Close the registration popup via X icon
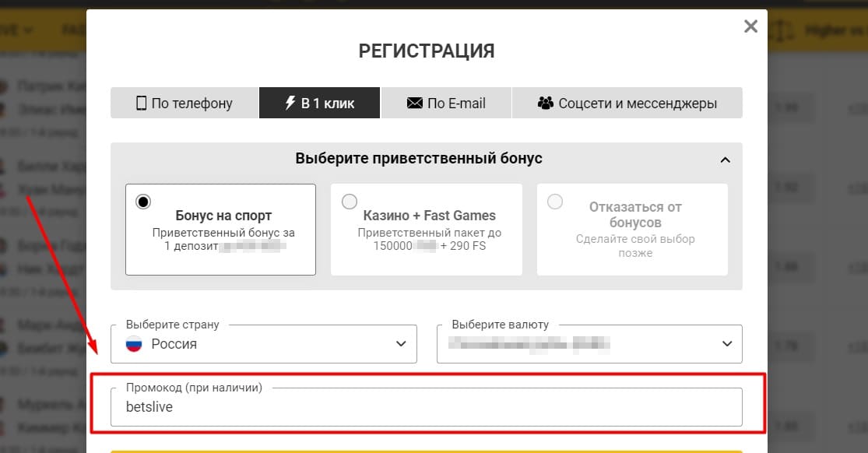 [x=750, y=26]
